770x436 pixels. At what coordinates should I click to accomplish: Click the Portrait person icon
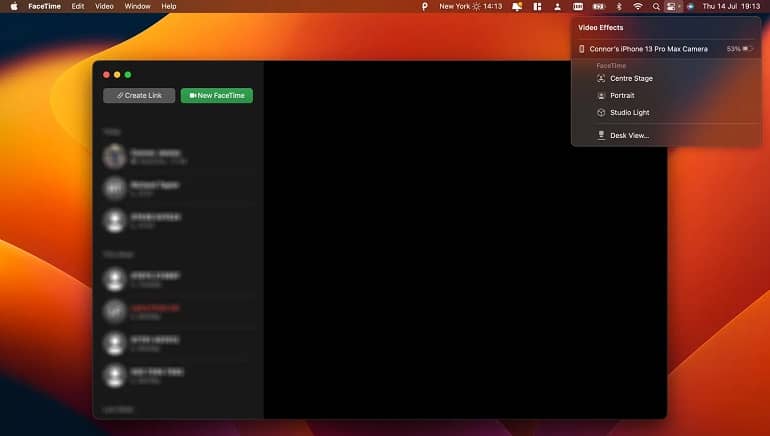coord(601,96)
